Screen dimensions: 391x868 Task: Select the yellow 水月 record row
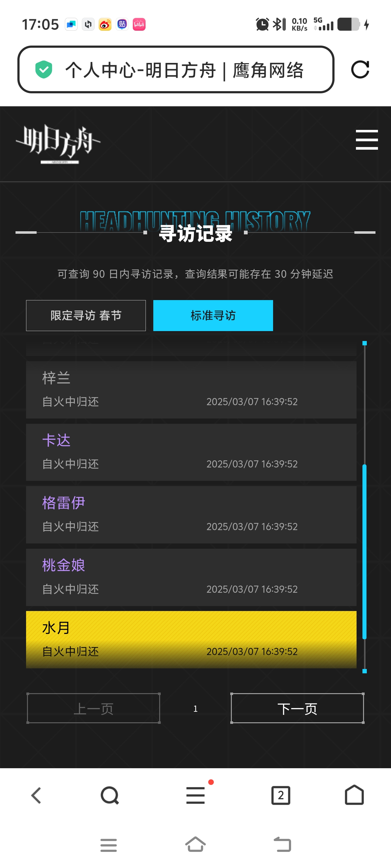coord(191,639)
